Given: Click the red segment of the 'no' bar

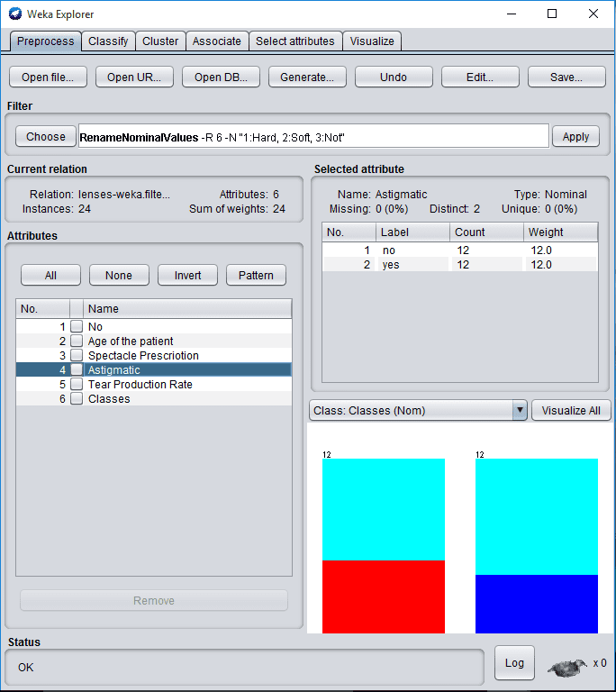Looking at the screenshot, I should [x=384, y=596].
